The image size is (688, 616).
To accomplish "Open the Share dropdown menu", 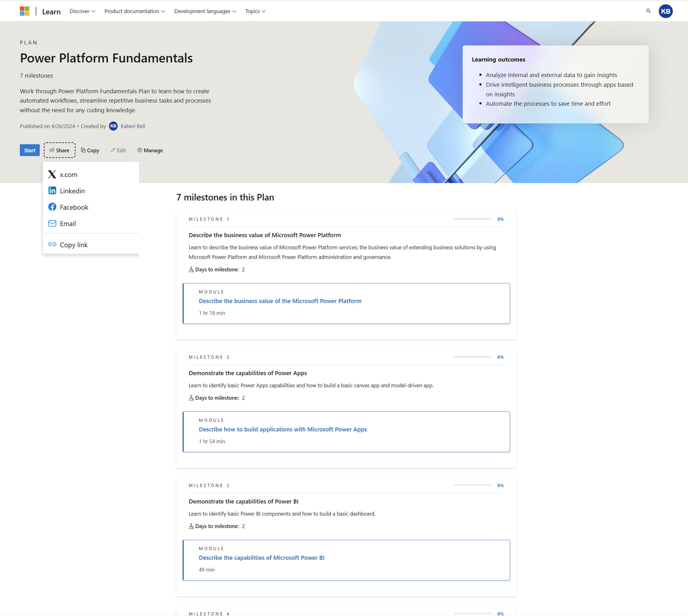I will pyautogui.click(x=59, y=150).
